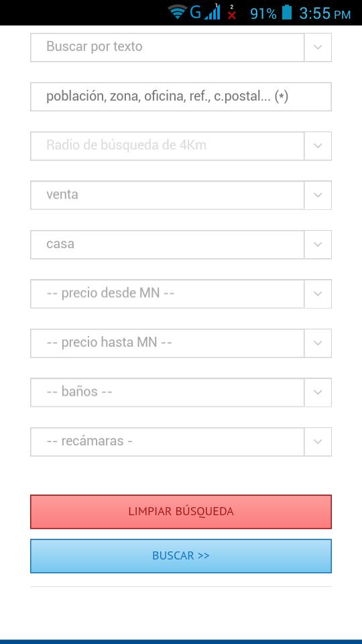Focus the población, zona, oficina text field
This screenshot has width=362, height=644.
[181, 97]
